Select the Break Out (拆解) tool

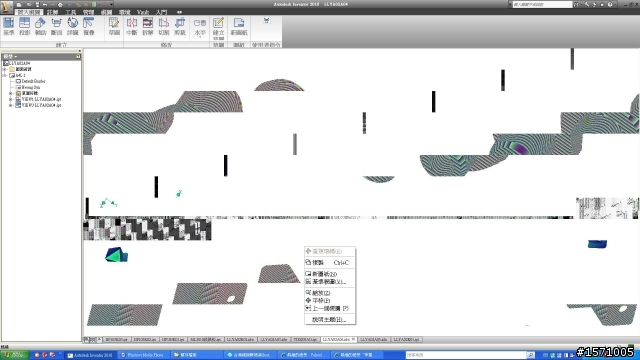click(148, 27)
